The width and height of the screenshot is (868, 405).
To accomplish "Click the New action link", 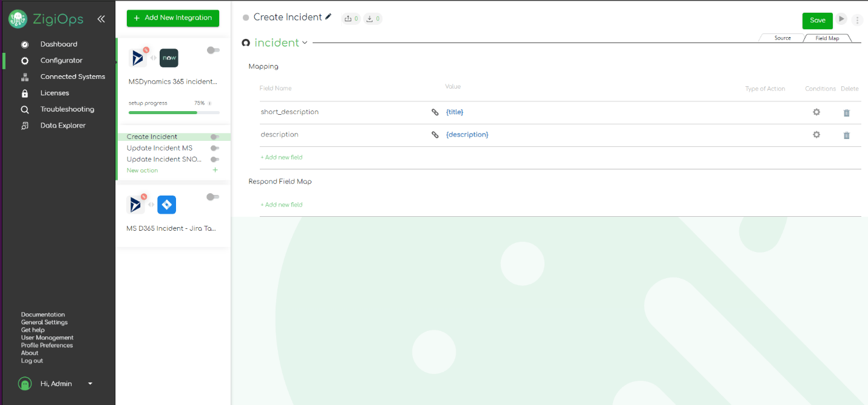I will pyautogui.click(x=142, y=171).
